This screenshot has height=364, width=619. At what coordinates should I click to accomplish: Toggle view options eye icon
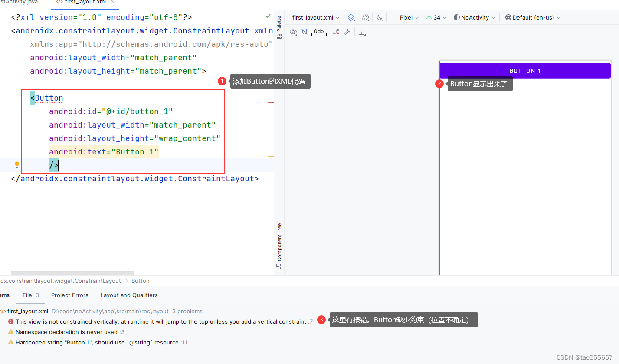click(293, 32)
